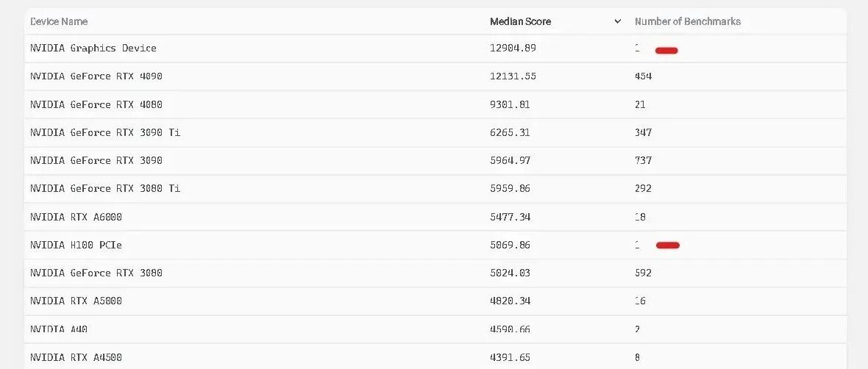Click NVIDIA RTX A6000 device name
The width and height of the screenshot is (868, 369).
pyautogui.click(x=76, y=217)
